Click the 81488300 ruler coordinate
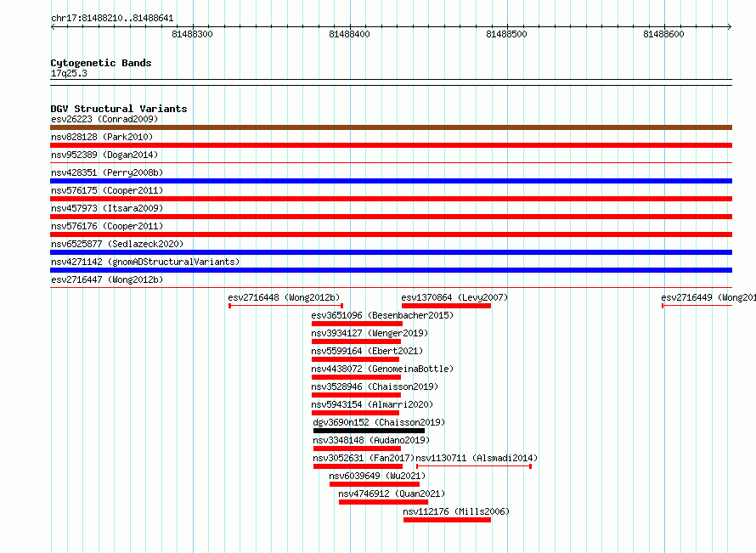Screen dimensions: 756x553 point(192,34)
